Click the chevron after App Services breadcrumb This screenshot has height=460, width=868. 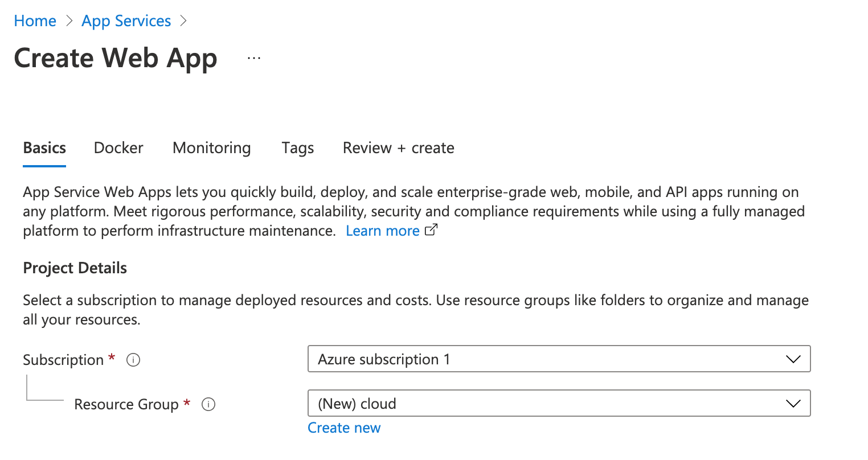(x=183, y=21)
